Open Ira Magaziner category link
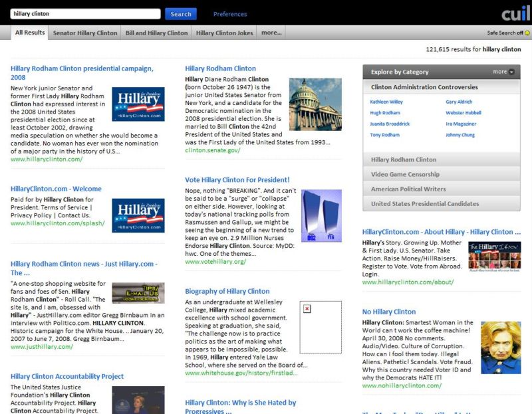The image size is (532, 414). pyautogui.click(x=461, y=124)
